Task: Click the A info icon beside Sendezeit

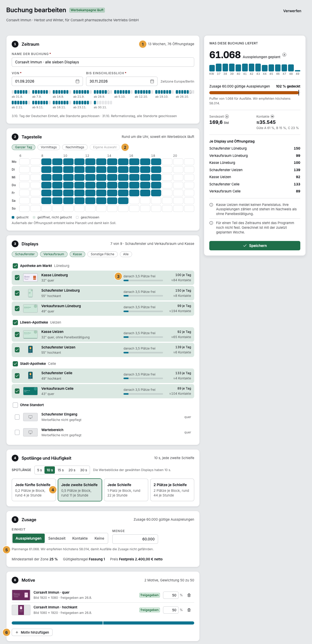Action: 227,117
